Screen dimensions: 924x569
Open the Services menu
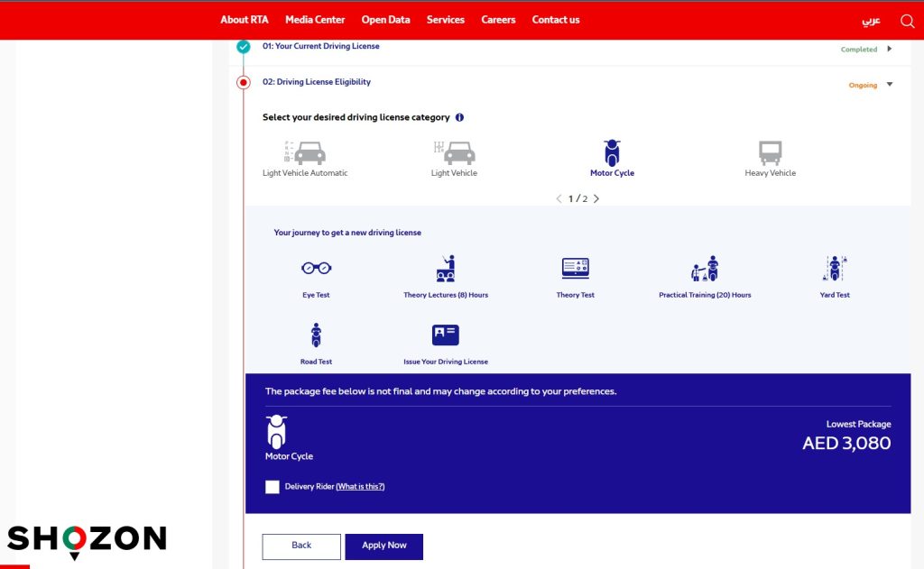pos(446,19)
